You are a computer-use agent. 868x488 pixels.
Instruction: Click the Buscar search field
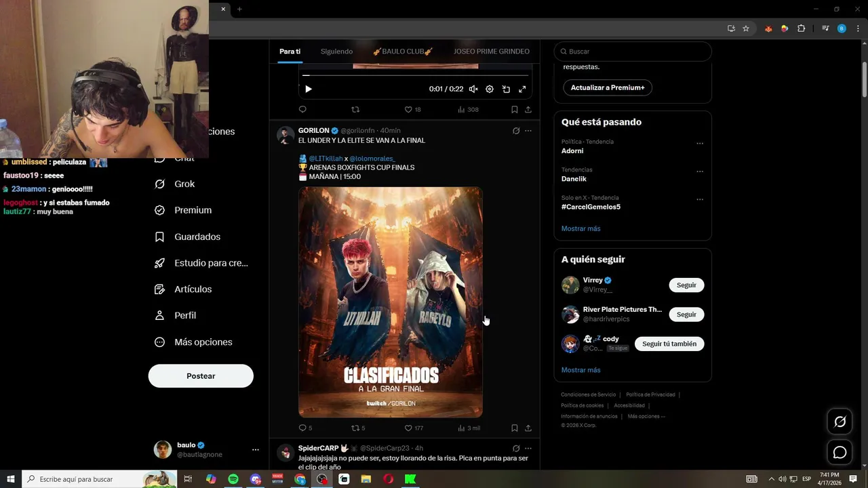pyautogui.click(x=633, y=52)
